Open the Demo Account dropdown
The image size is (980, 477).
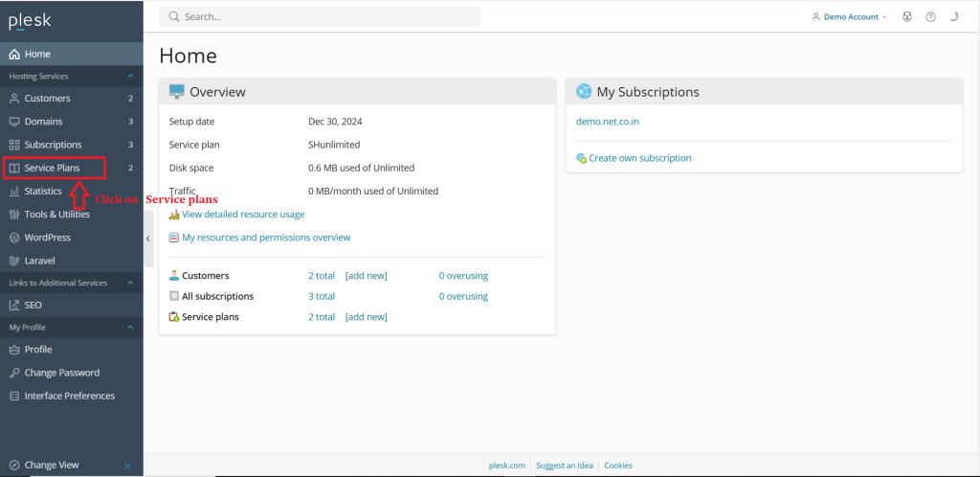point(849,17)
